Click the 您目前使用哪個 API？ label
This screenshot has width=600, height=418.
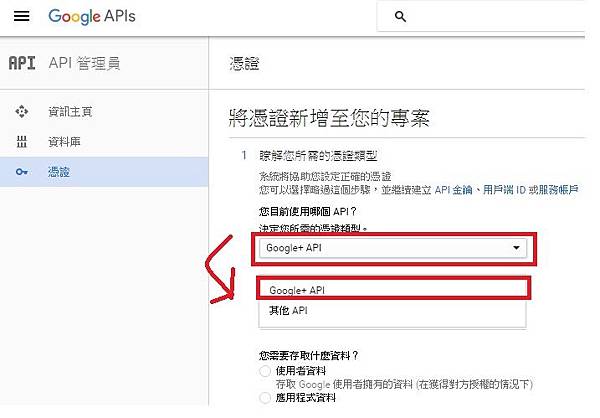click(x=308, y=211)
